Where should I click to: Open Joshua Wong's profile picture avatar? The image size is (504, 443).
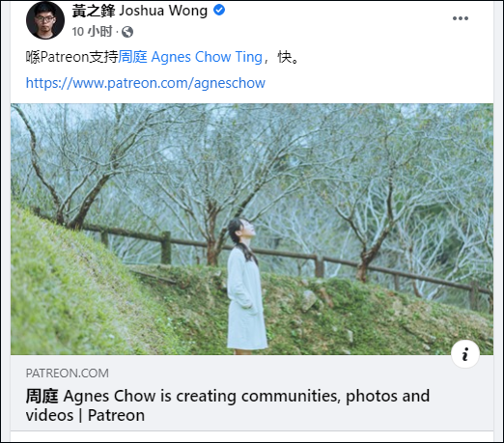point(45,20)
